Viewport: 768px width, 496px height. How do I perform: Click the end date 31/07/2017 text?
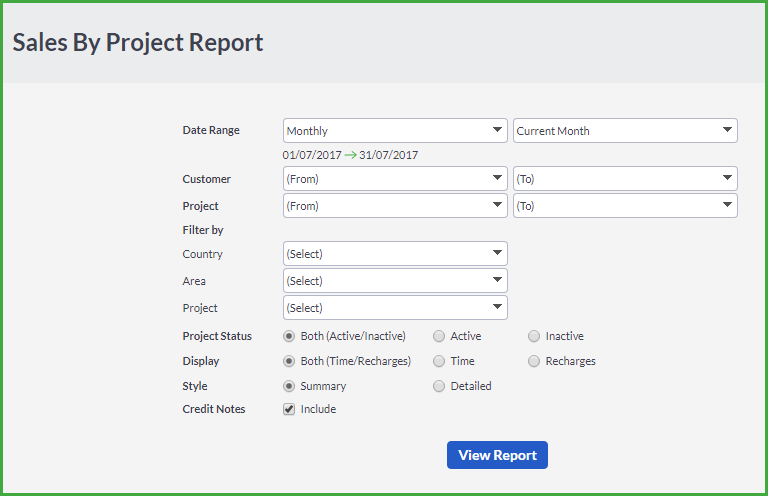click(x=388, y=155)
